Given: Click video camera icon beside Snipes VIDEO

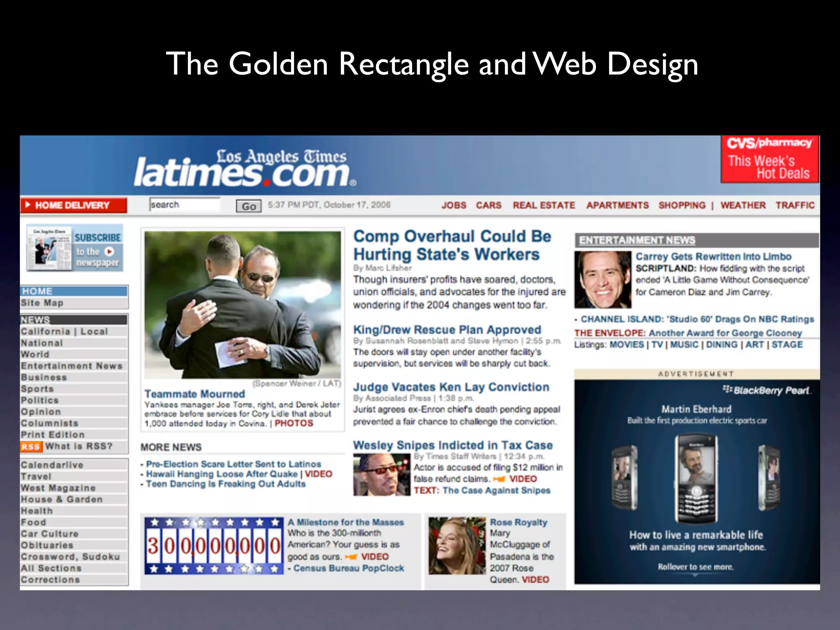Looking at the screenshot, I should pos(499,479).
